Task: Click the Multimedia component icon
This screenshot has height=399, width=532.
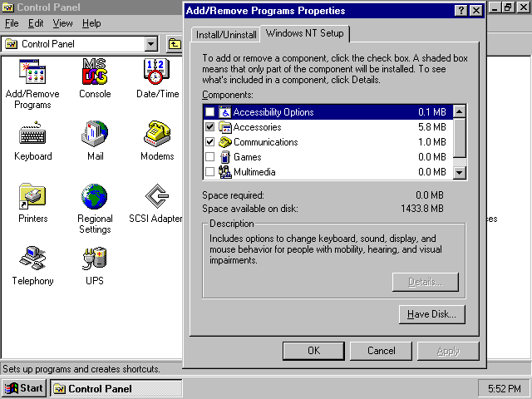Action: [x=224, y=172]
